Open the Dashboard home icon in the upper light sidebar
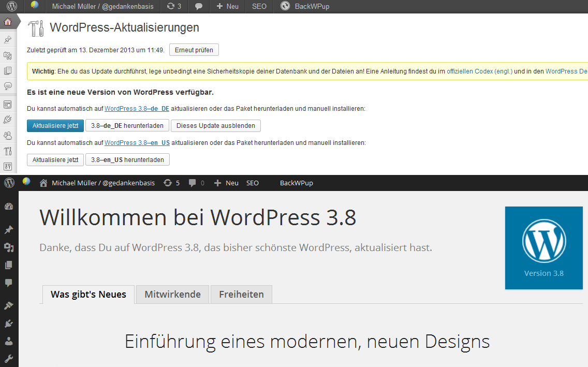The height and width of the screenshot is (367, 588). coord(8,22)
